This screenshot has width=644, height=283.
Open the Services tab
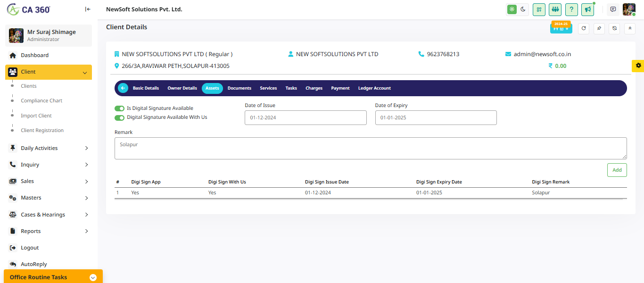(x=268, y=88)
